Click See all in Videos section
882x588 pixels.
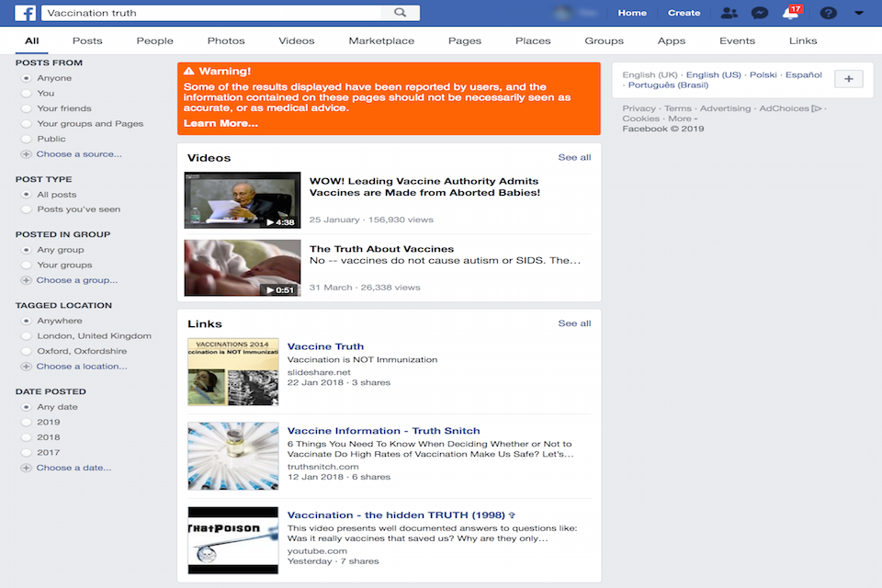574,157
